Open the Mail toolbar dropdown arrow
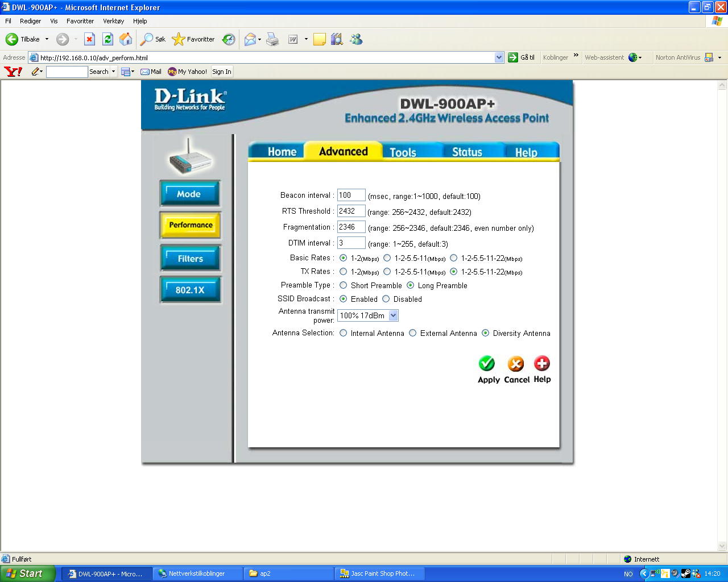This screenshot has width=728, height=582. (259, 39)
